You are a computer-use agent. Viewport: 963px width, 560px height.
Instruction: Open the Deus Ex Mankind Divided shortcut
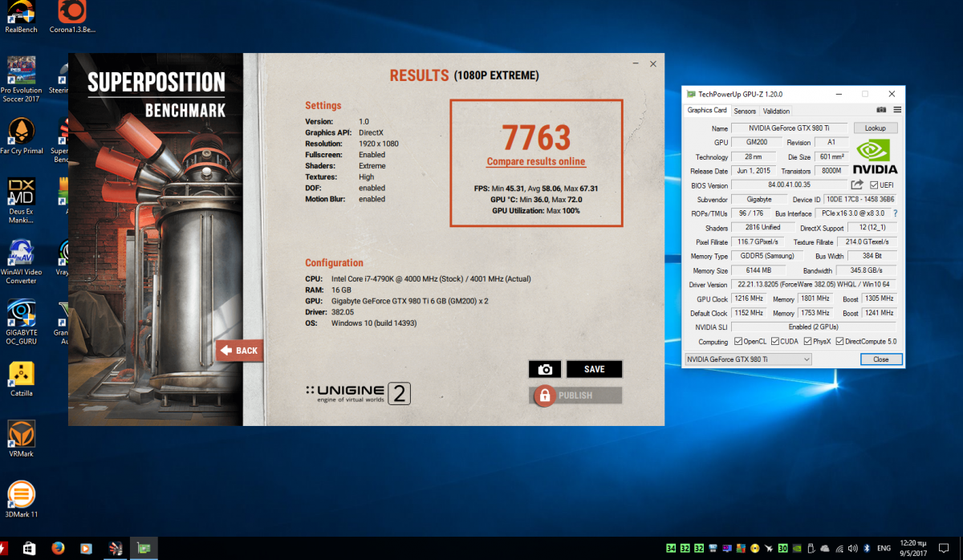(x=21, y=201)
